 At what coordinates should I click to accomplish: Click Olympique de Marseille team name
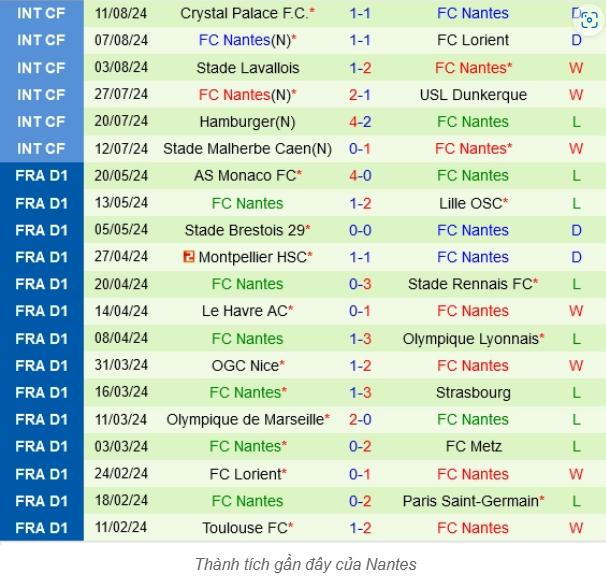[245, 420]
